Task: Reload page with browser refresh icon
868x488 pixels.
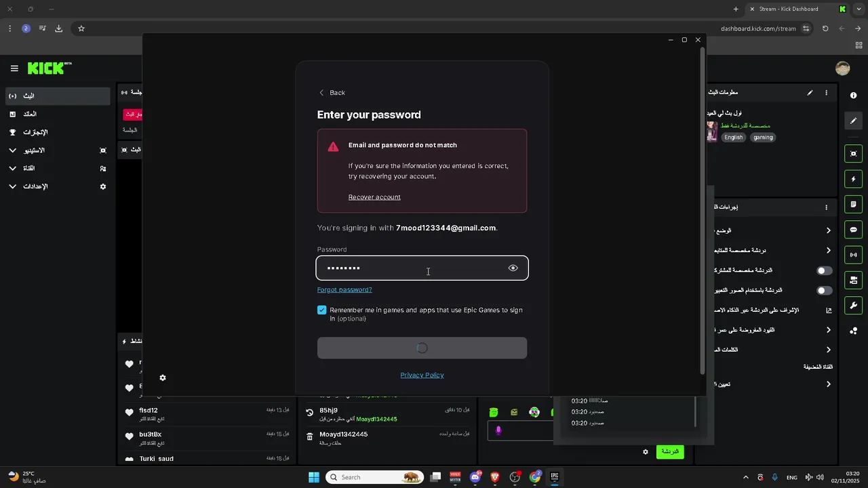Action: tap(825, 28)
